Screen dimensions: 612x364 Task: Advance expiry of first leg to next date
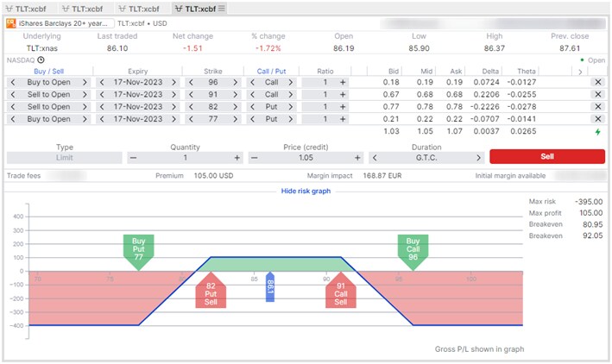(x=174, y=82)
